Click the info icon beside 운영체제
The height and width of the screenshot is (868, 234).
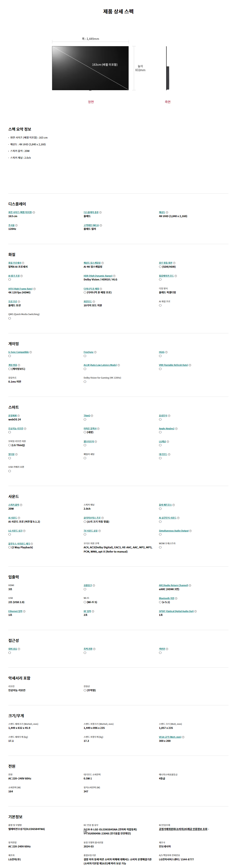pyautogui.click(x=19, y=416)
